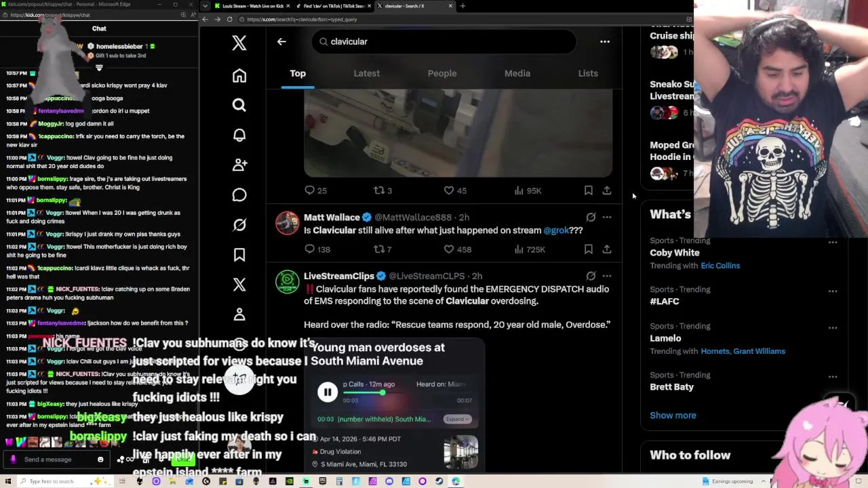
Task: Reload the X search page
Action: pos(229,19)
